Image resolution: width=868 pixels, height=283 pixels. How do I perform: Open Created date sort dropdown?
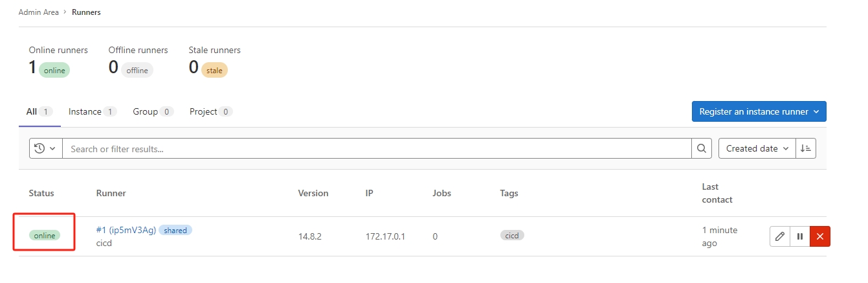coord(757,148)
